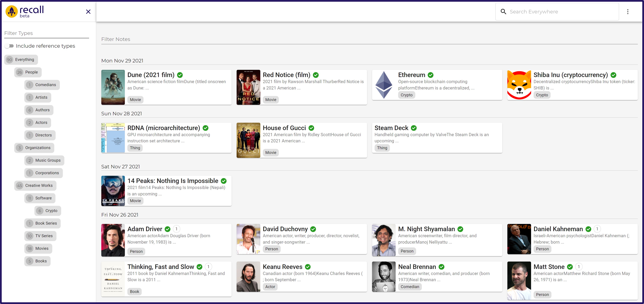
Task: Click the Thing tag on RDNA card
Action: click(x=135, y=148)
